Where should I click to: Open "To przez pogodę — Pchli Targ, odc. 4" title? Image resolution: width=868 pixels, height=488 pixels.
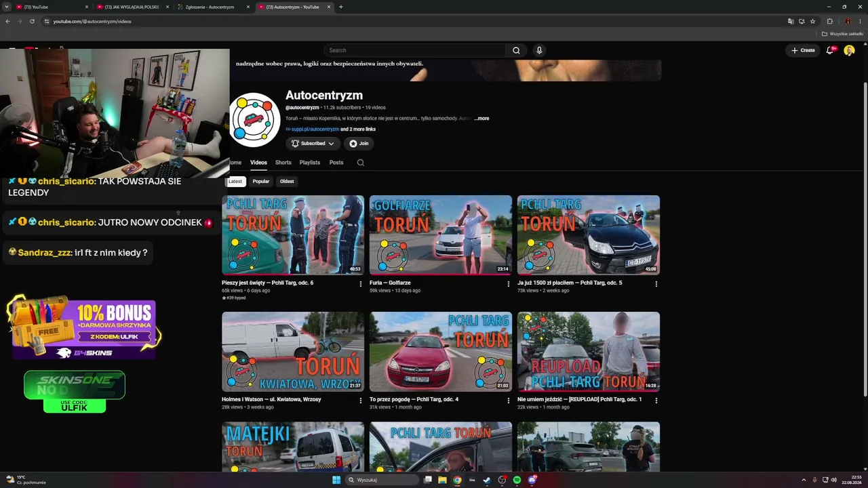(x=414, y=399)
